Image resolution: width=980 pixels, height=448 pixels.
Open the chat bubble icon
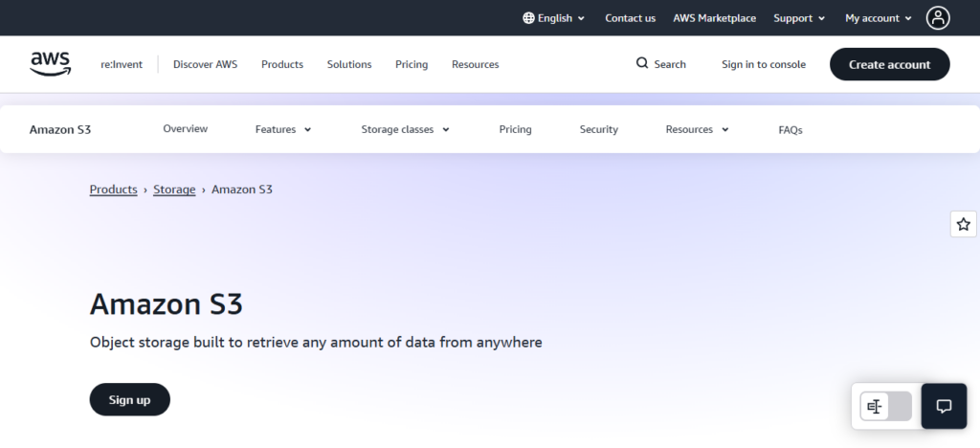click(944, 406)
